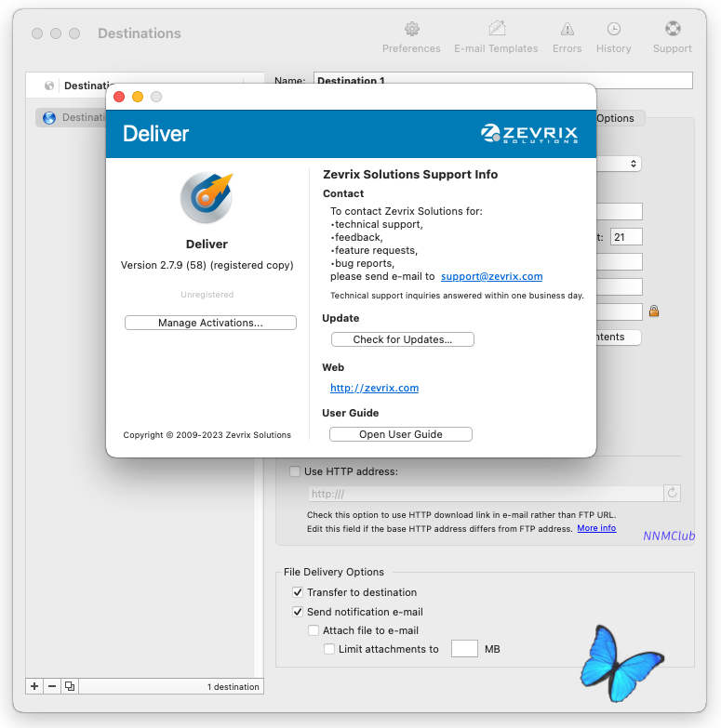This screenshot has height=728, width=721.
Task: Minimize the Deliver about dialog
Action: [x=138, y=97]
